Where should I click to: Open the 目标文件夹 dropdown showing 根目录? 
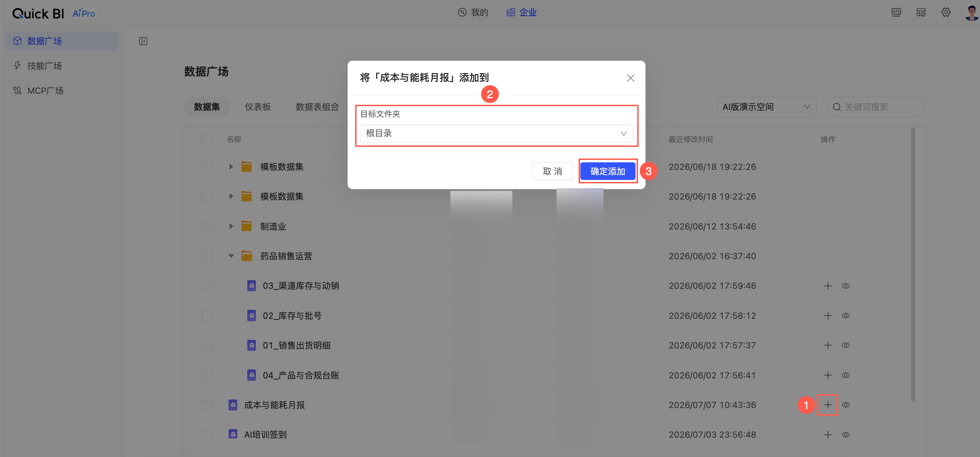tap(496, 133)
